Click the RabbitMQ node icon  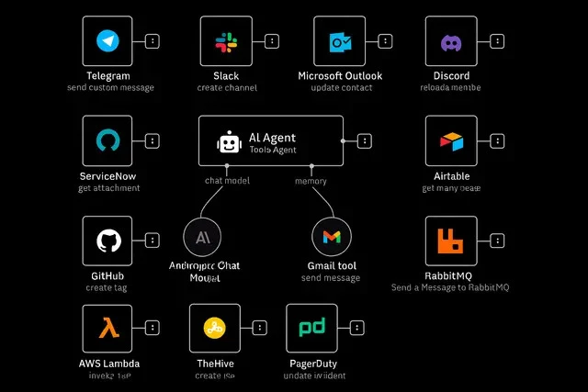451,241
